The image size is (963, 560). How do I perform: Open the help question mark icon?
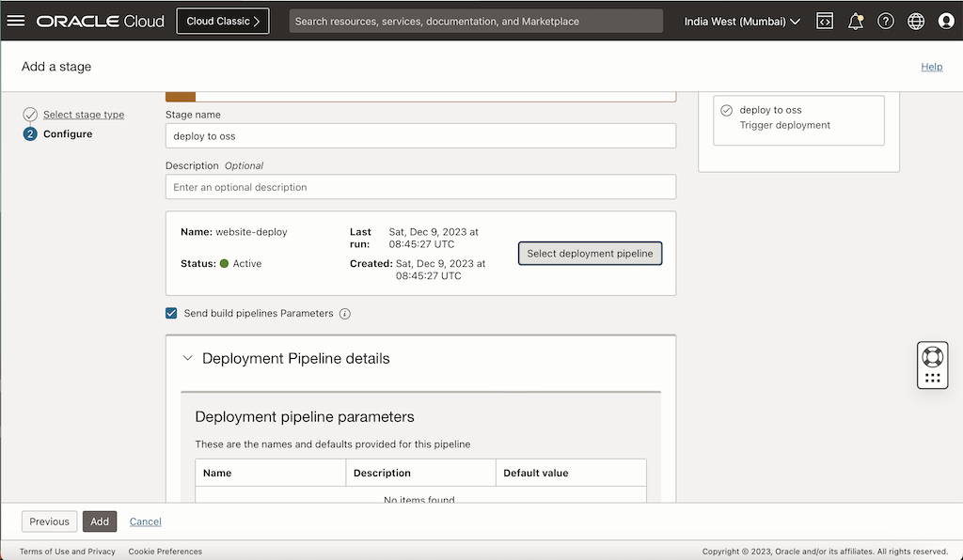[886, 22]
